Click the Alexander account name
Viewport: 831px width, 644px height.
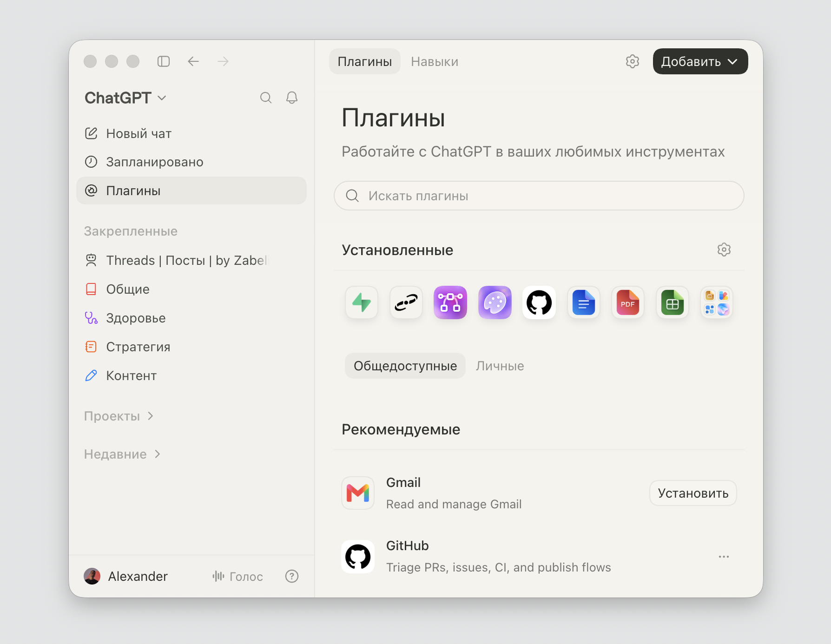pos(138,576)
